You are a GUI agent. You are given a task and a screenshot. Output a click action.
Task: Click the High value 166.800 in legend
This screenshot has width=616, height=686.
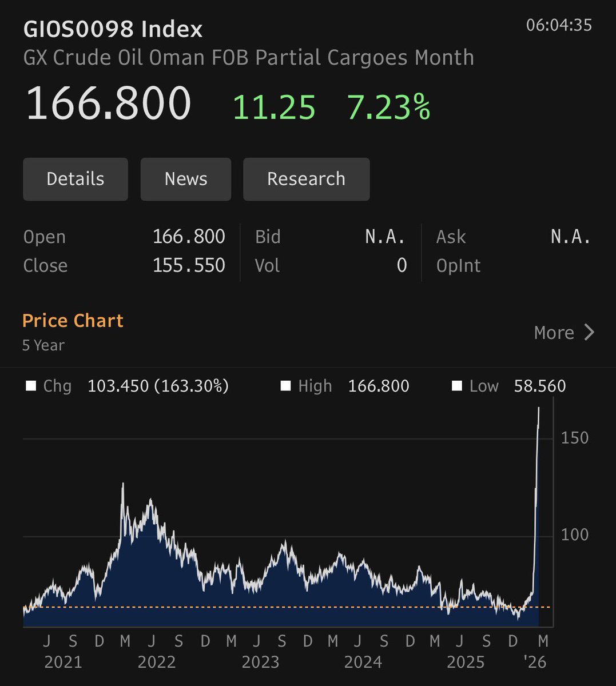pos(379,386)
